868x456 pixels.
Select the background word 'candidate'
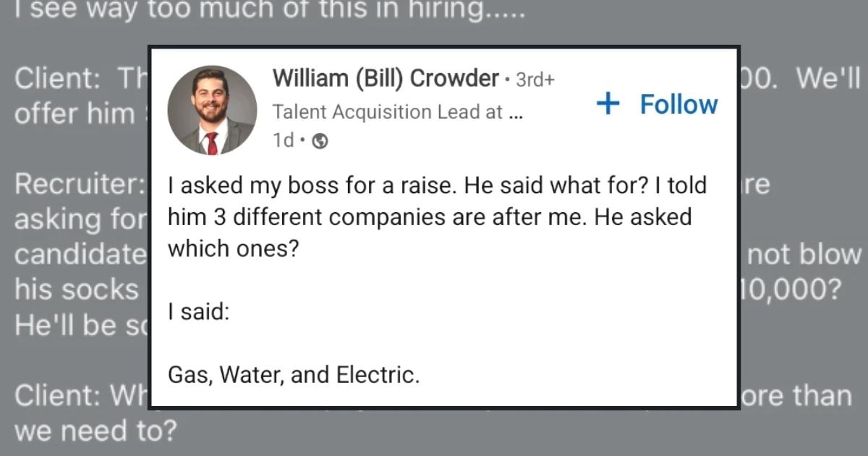point(80,255)
